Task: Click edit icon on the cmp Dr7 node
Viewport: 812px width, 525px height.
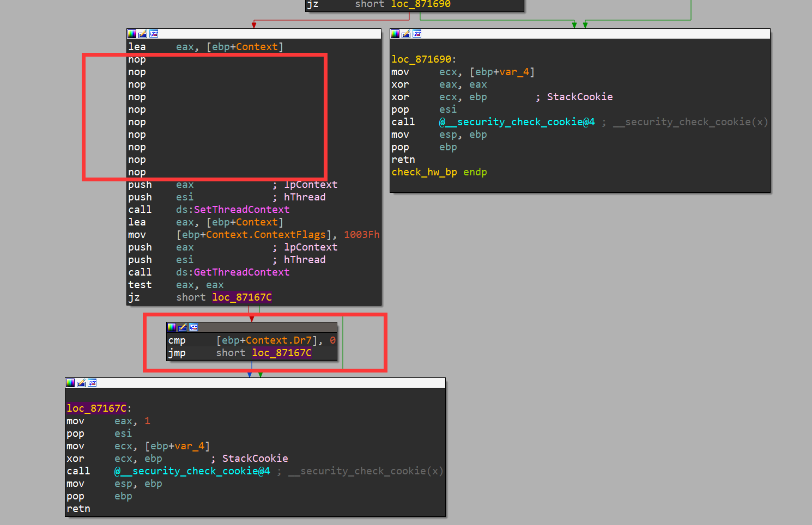Action: [x=183, y=327]
